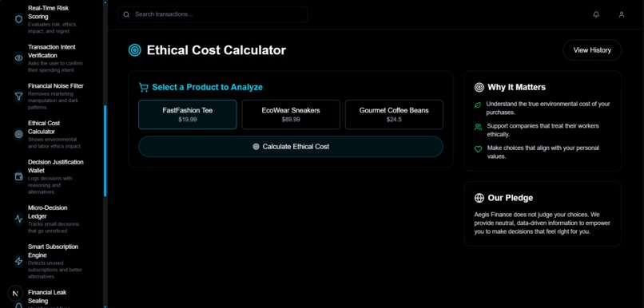The height and width of the screenshot is (308, 644).
Task: Click the green heart icon
Action: coord(478,149)
